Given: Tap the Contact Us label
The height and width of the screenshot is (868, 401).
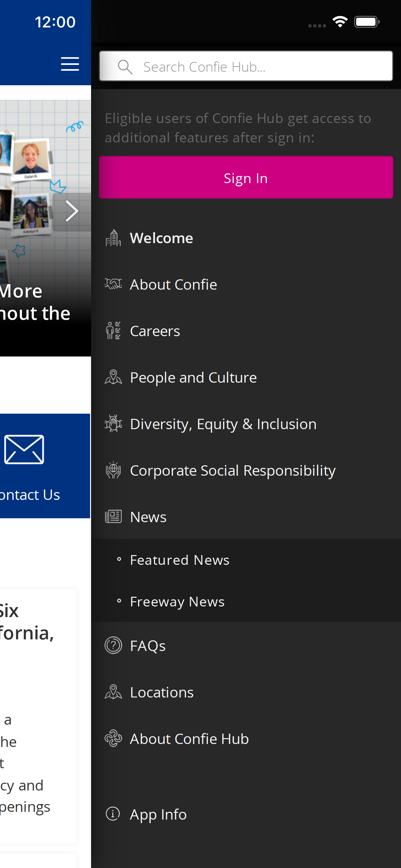Looking at the screenshot, I should pyautogui.click(x=30, y=495).
